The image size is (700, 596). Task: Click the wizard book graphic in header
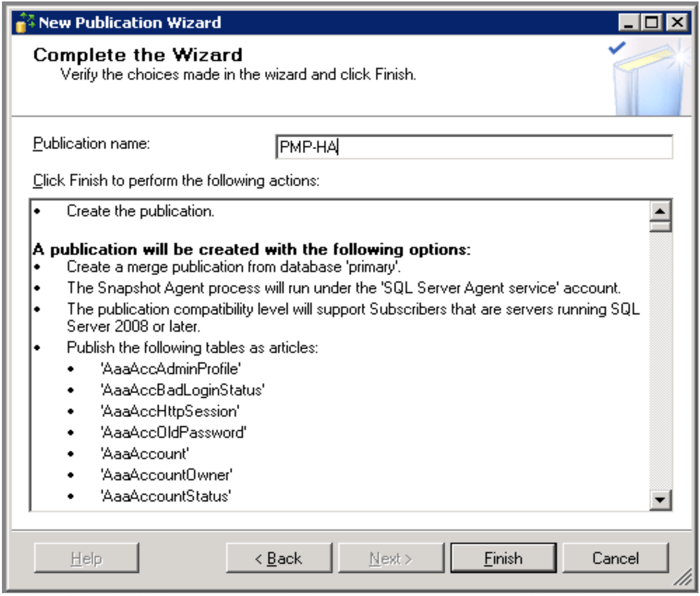[647, 78]
